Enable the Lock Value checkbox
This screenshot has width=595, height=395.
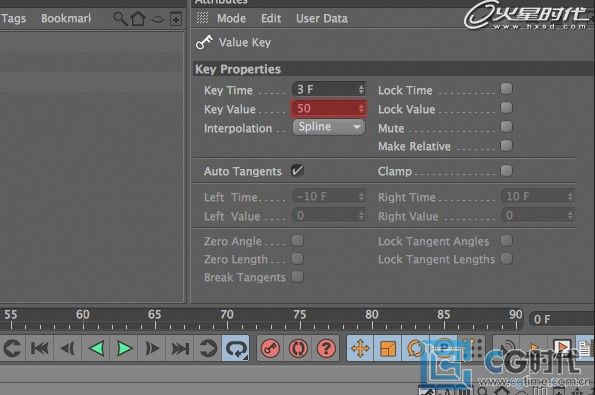[x=506, y=108]
